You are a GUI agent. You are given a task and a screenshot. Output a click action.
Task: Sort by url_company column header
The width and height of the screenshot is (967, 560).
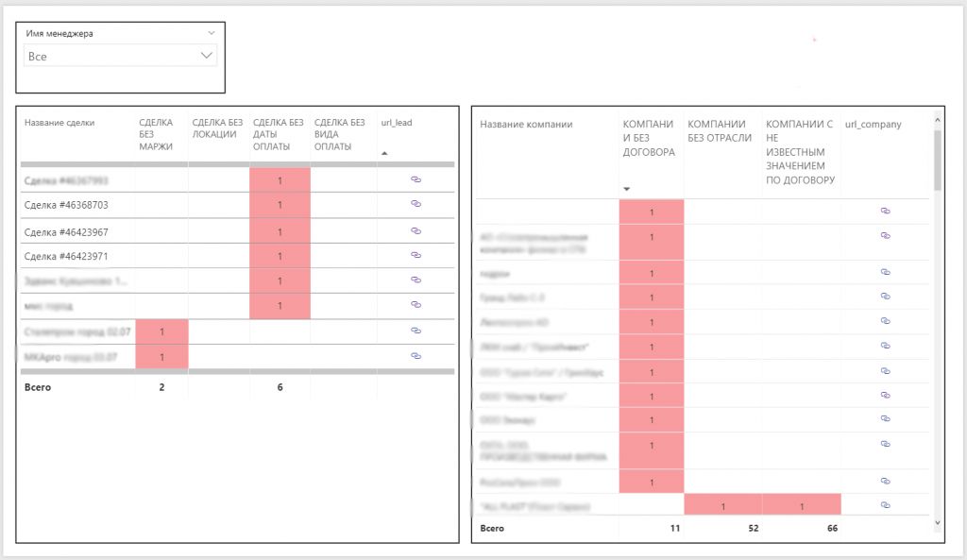coord(873,125)
